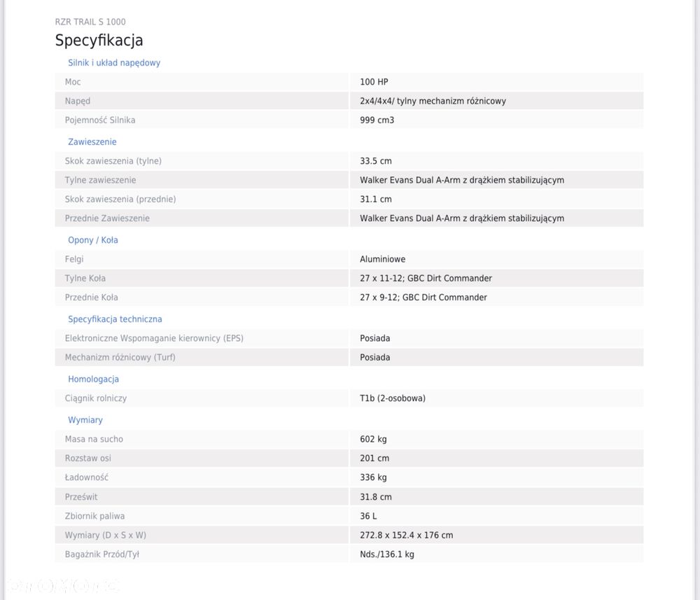The width and height of the screenshot is (700, 600).
Task: Click the Homologacja section header
Action: 93,379
